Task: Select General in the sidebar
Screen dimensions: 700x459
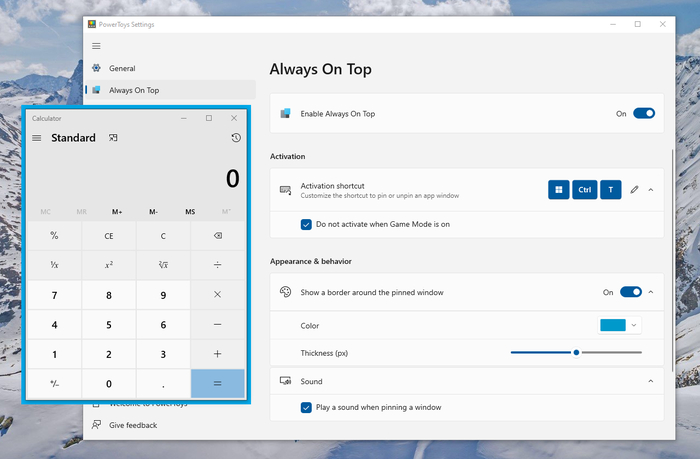Action: (122, 69)
